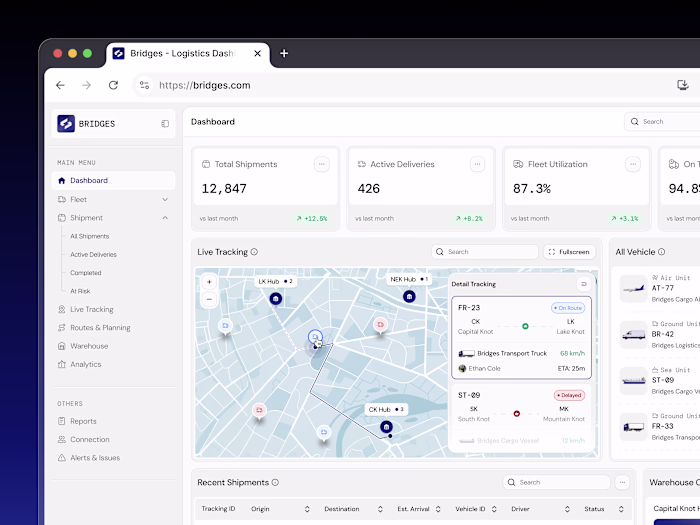Open Active Deliveries submenu item

pyautogui.click(x=93, y=254)
